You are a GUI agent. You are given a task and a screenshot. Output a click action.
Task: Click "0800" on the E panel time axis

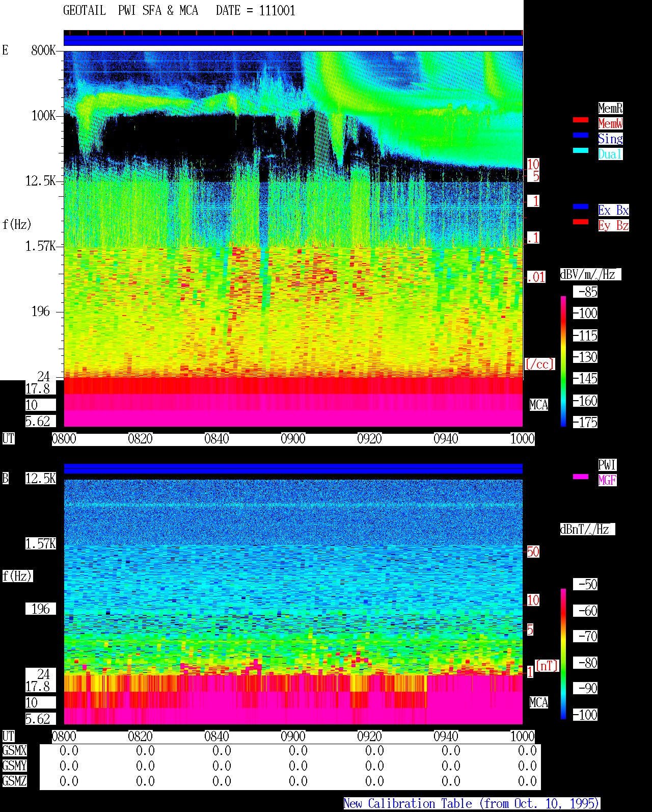point(64,439)
